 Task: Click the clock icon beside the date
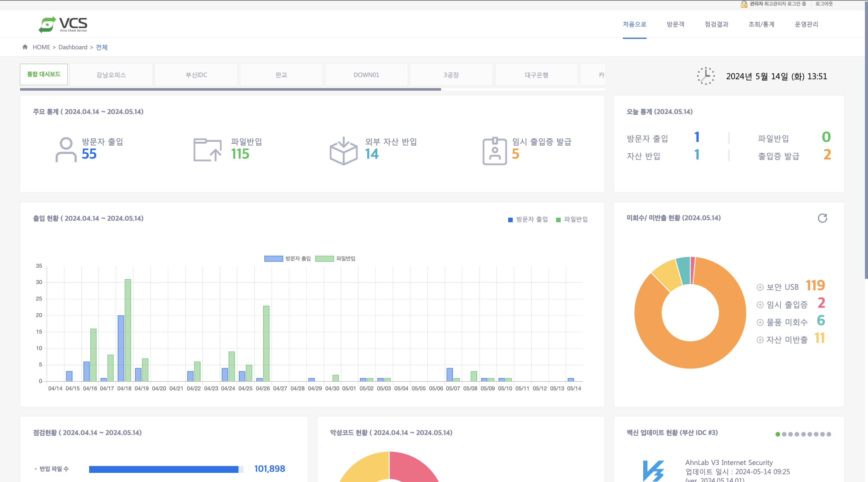705,76
